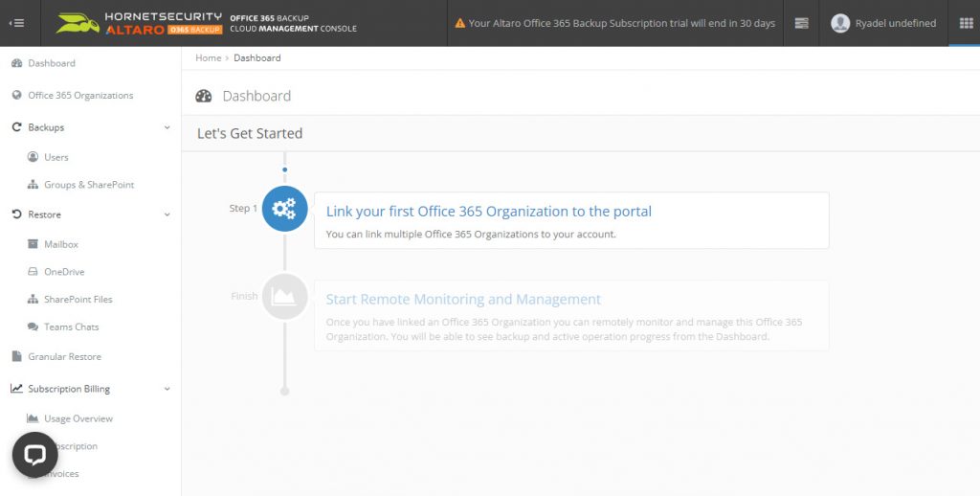This screenshot has height=496, width=980.
Task: Click the globe icon for Office 365 Organizations
Action: (17, 95)
